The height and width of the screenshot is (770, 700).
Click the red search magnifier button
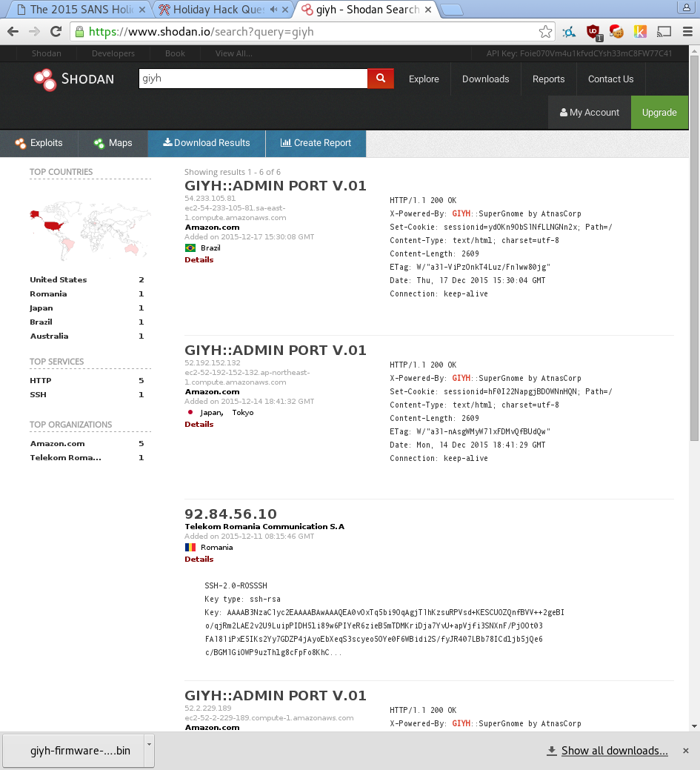point(381,79)
